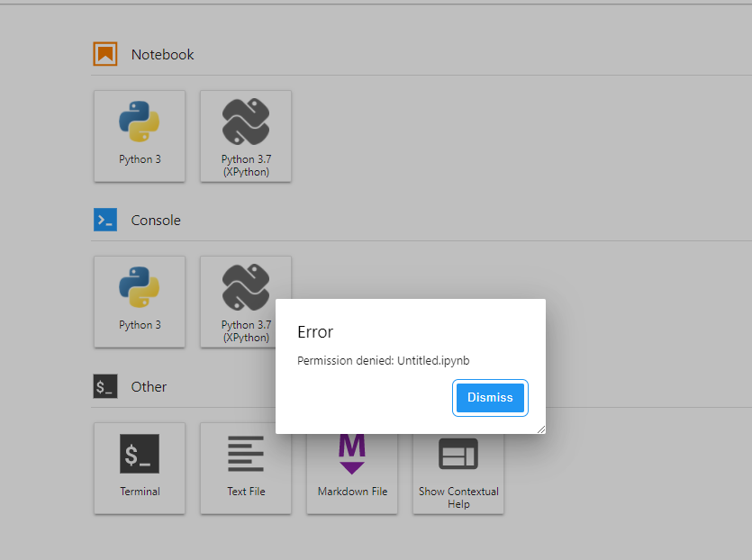
Task: Select the Console section heading
Action: click(156, 220)
